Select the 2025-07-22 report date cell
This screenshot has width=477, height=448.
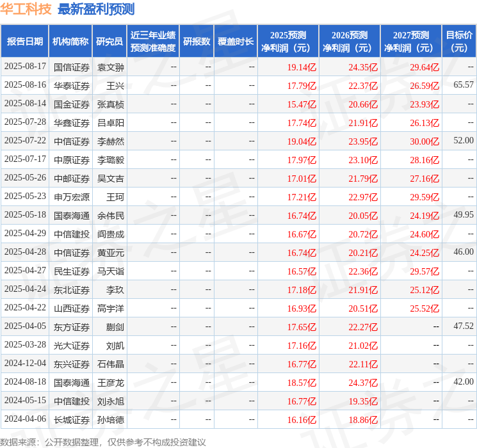[25, 141]
